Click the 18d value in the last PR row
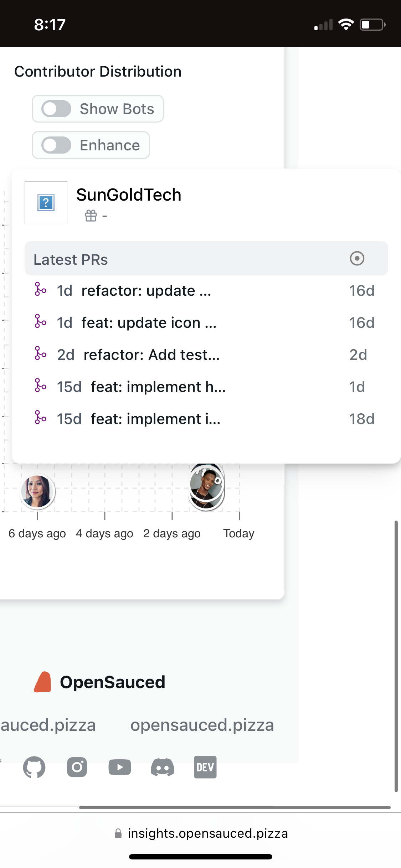This screenshot has height=868, width=401. click(361, 419)
